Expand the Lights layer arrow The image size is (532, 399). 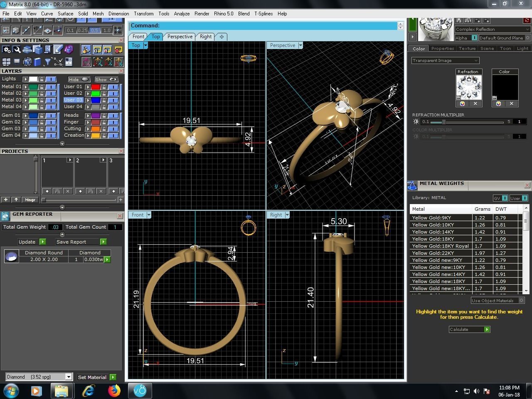(x=25, y=79)
